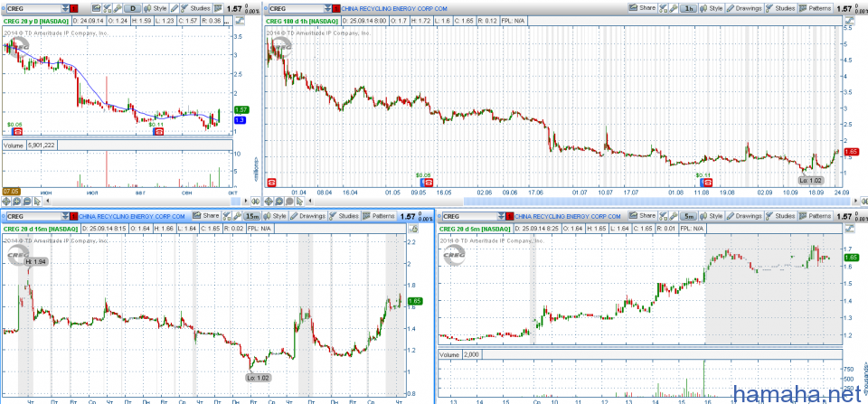This screenshot has height=404, width=868.
Task: Expand the '...' overflow in the daily chart data bar
Action: (227, 21)
